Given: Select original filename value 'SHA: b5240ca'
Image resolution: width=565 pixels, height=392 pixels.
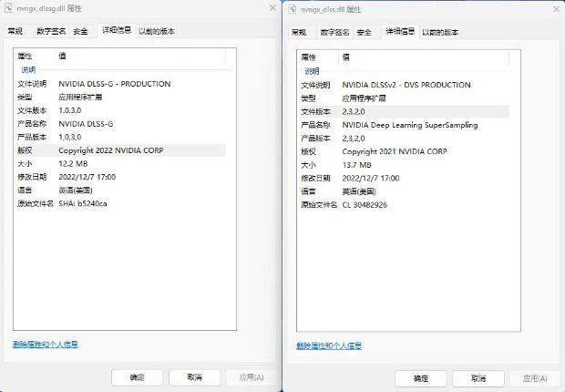Looking at the screenshot, I should coord(83,204).
